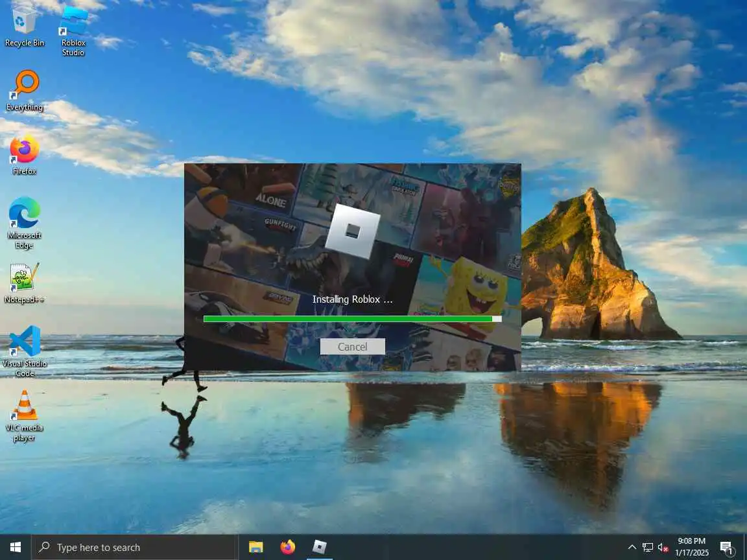
Task: Select the Visual Studio Code desktop shortcut
Action: (x=24, y=351)
